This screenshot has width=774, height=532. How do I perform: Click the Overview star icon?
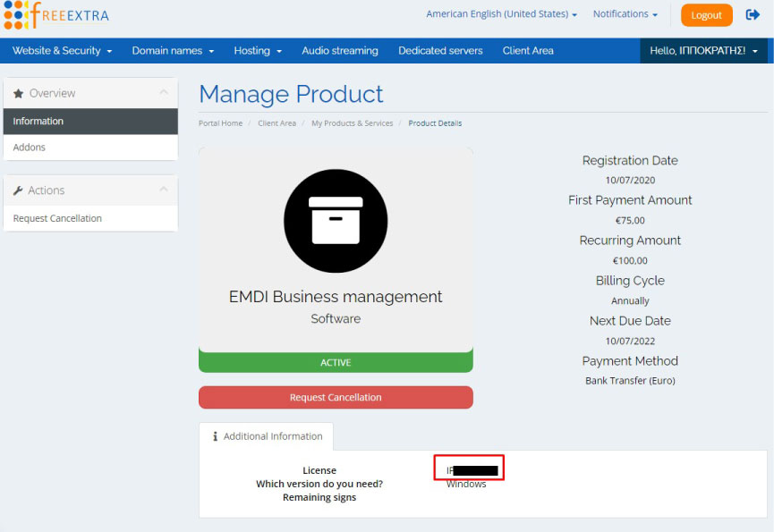pyautogui.click(x=18, y=94)
